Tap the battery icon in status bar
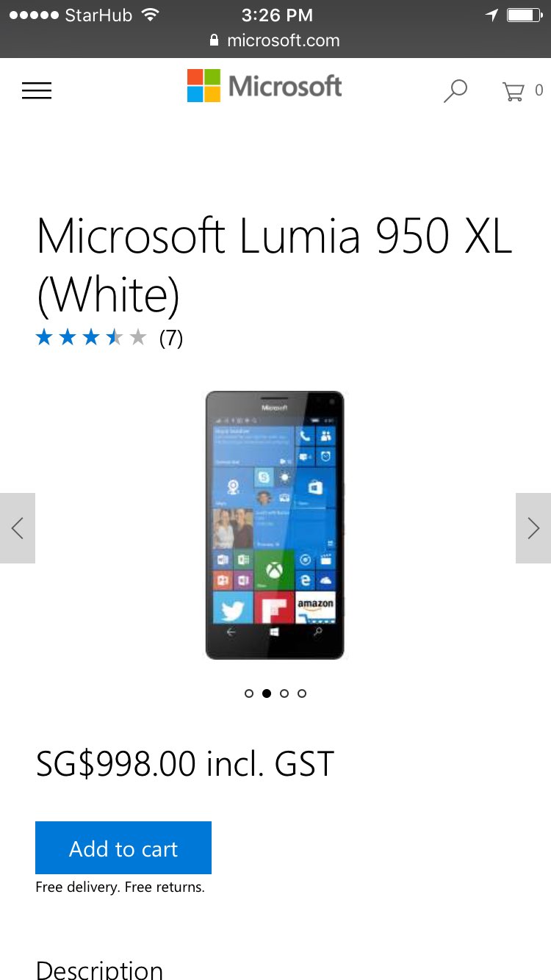This screenshot has width=551, height=980. pyautogui.click(x=525, y=15)
